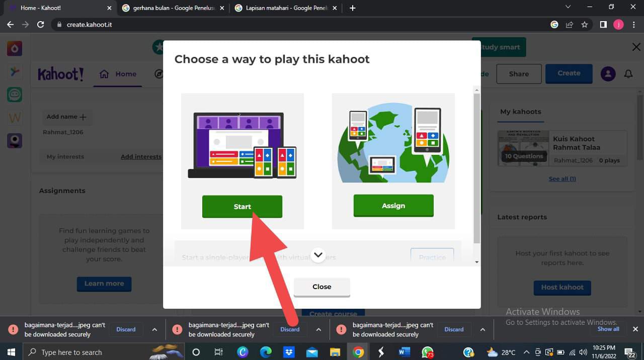Viewport: 644px width, 360px height.
Task: Open the Chrome profile avatar
Action: coord(618,24)
